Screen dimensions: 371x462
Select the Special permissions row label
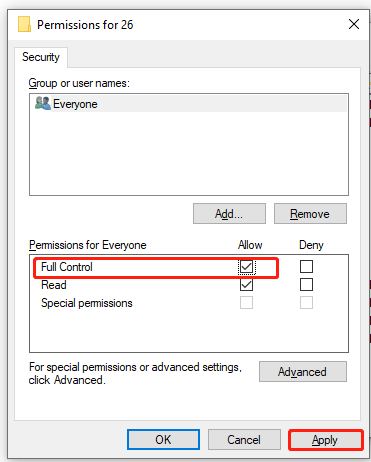pos(87,303)
